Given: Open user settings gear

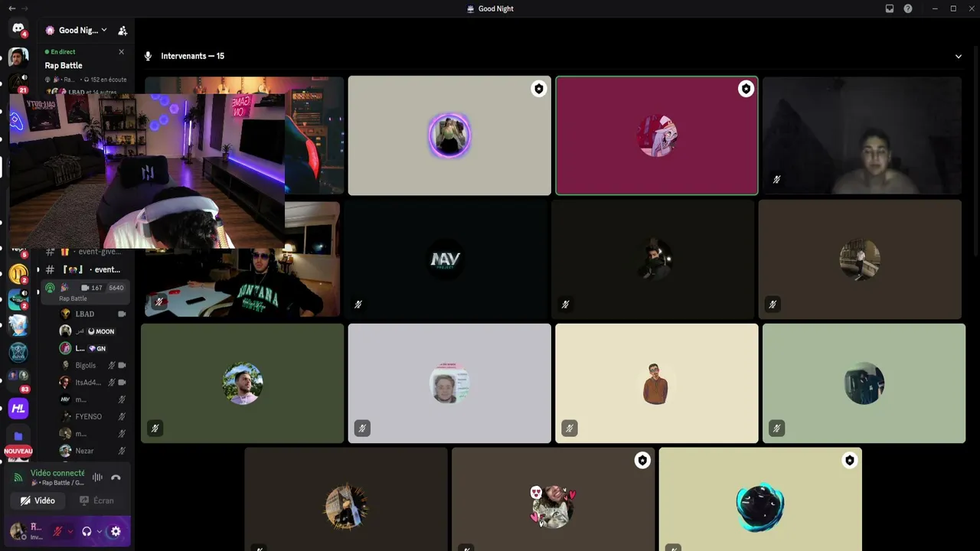Looking at the screenshot, I should [x=116, y=531].
